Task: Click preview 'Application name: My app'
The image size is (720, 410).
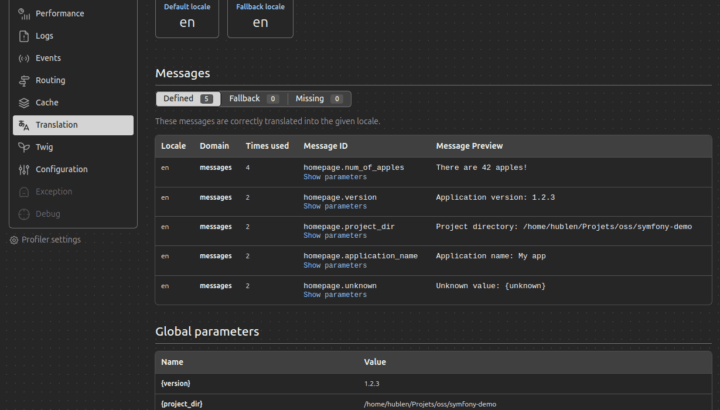Action: click(491, 256)
